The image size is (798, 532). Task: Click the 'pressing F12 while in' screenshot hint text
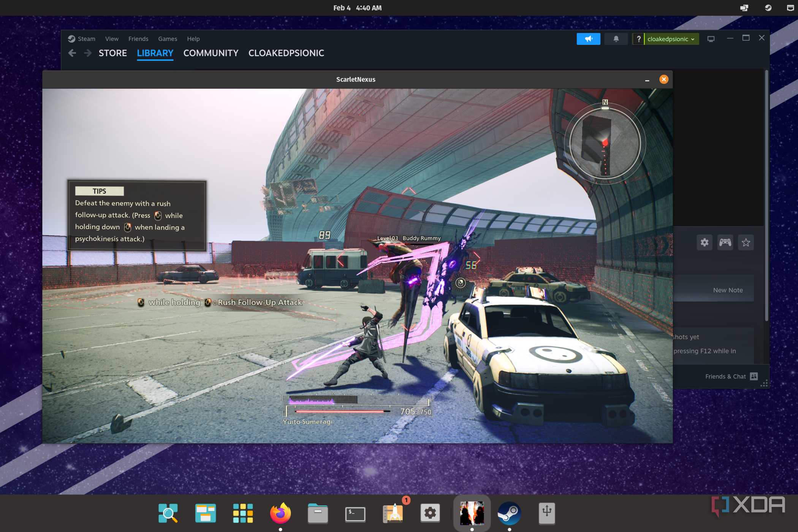point(705,351)
